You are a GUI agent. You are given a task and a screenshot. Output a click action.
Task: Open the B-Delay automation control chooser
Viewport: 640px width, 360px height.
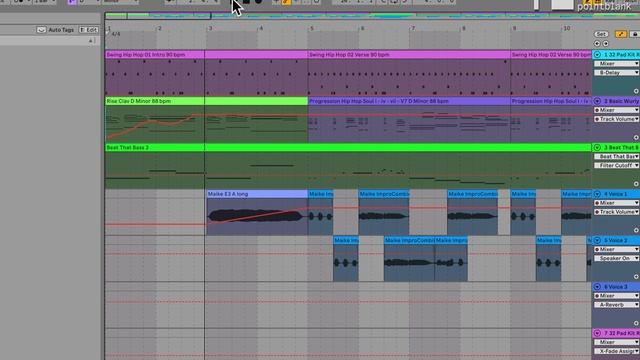point(616,73)
